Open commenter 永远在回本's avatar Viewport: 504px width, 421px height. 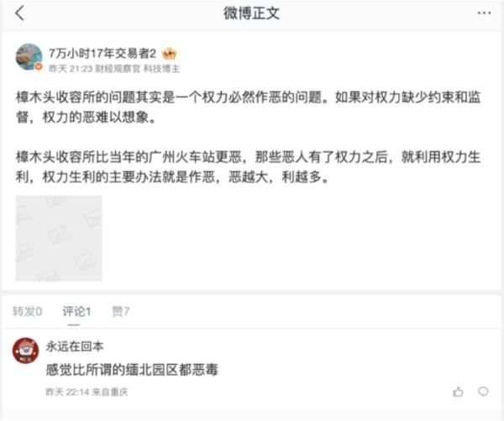click(x=25, y=350)
